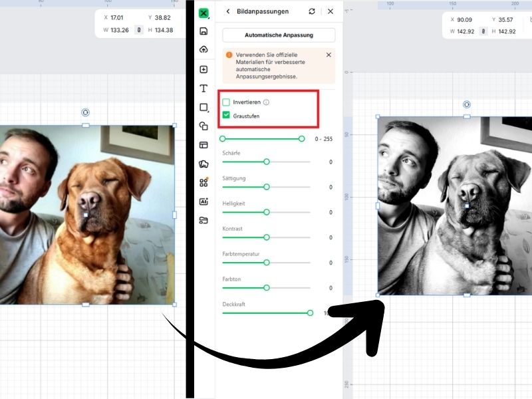Click the Y field showing 38.82
This screenshot has width=532, height=399.
coord(162,18)
